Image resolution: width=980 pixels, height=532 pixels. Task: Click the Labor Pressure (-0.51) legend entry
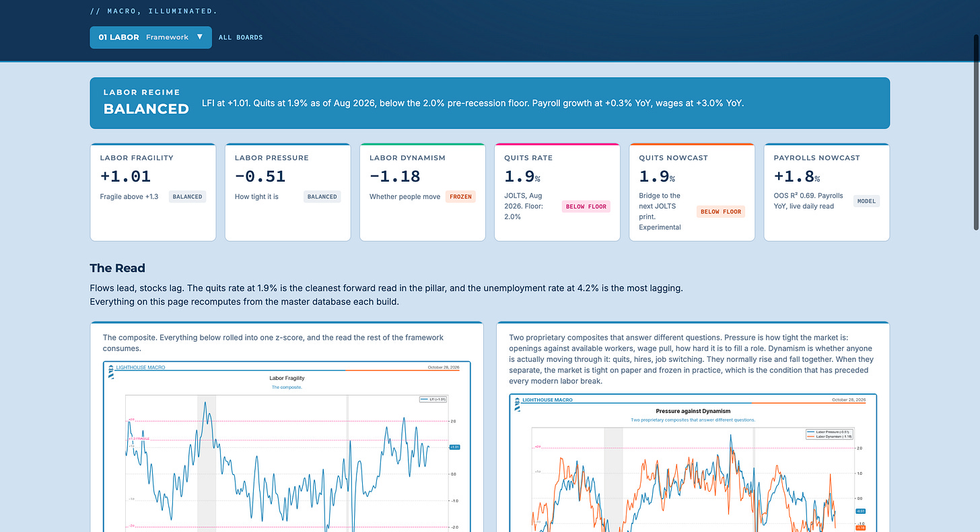click(x=828, y=431)
